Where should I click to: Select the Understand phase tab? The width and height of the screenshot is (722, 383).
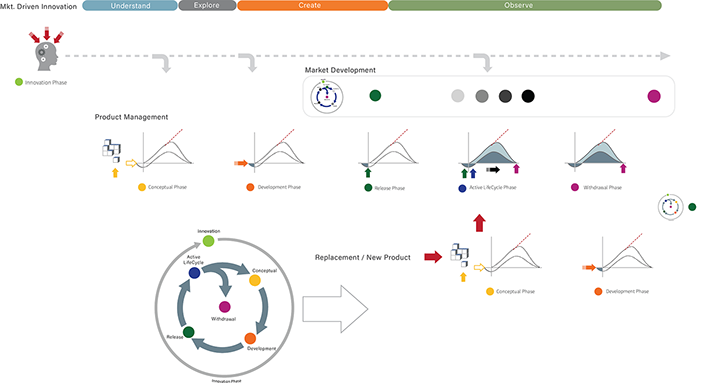coord(130,6)
